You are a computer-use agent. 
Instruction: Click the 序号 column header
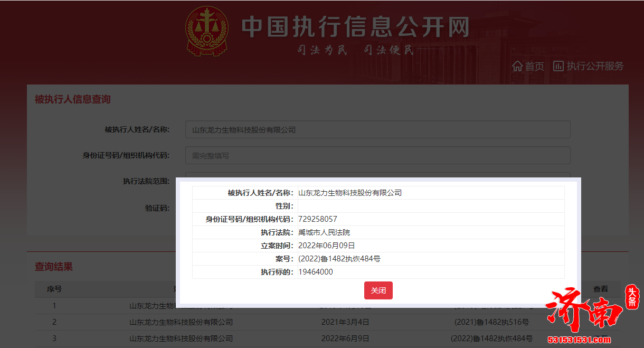[x=54, y=289]
